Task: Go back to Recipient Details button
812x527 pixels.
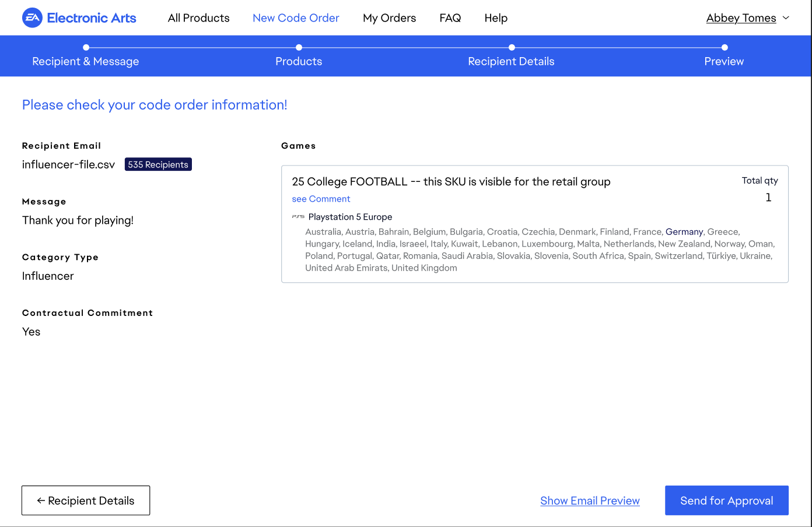Action: 86,501
